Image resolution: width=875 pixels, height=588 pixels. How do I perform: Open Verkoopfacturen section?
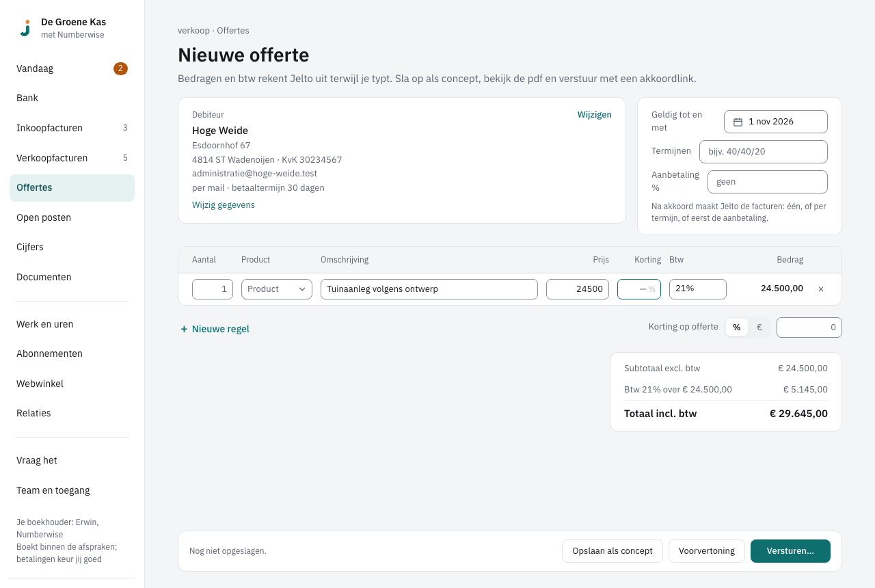click(72, 158)
